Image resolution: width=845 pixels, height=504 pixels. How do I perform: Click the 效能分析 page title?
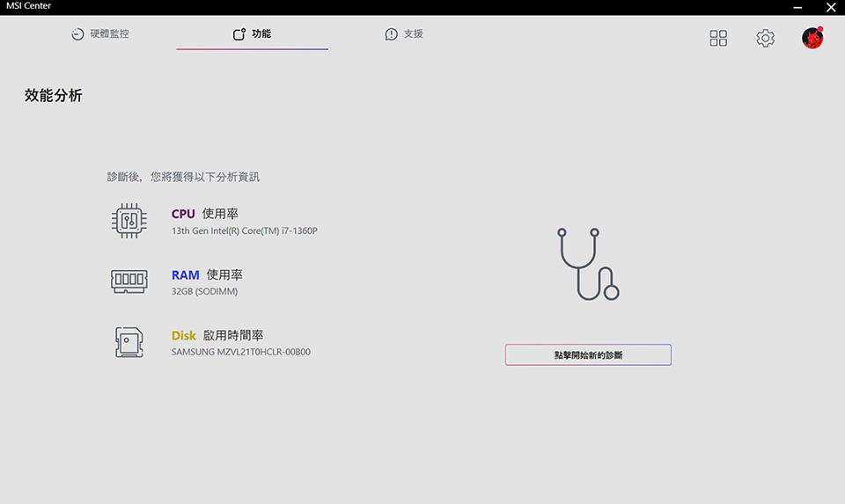point(54,95)
